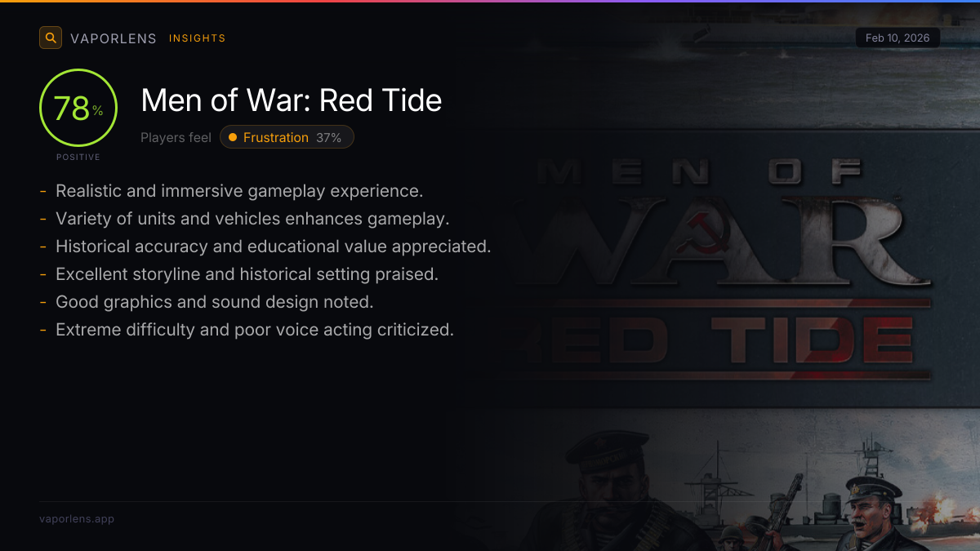Click the excellent storyline insight line
Viewport: 980px width, 551px height.
(247, 274)
